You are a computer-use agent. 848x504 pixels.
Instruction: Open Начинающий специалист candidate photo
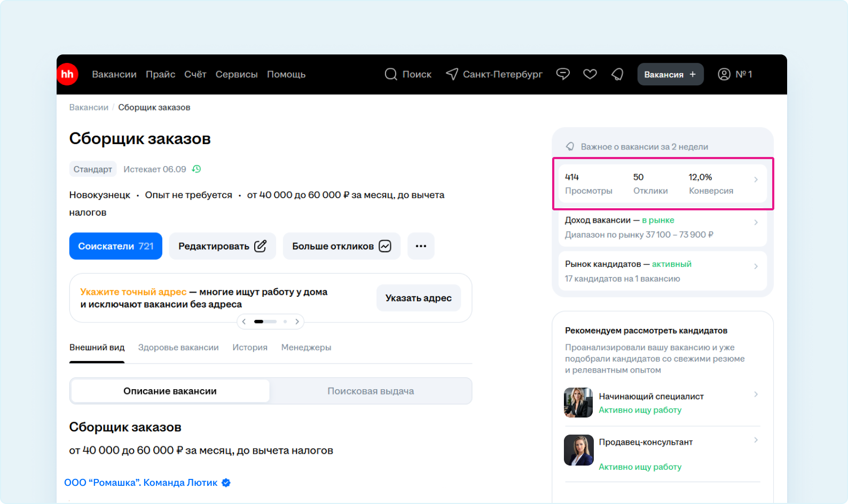(578, 403)
